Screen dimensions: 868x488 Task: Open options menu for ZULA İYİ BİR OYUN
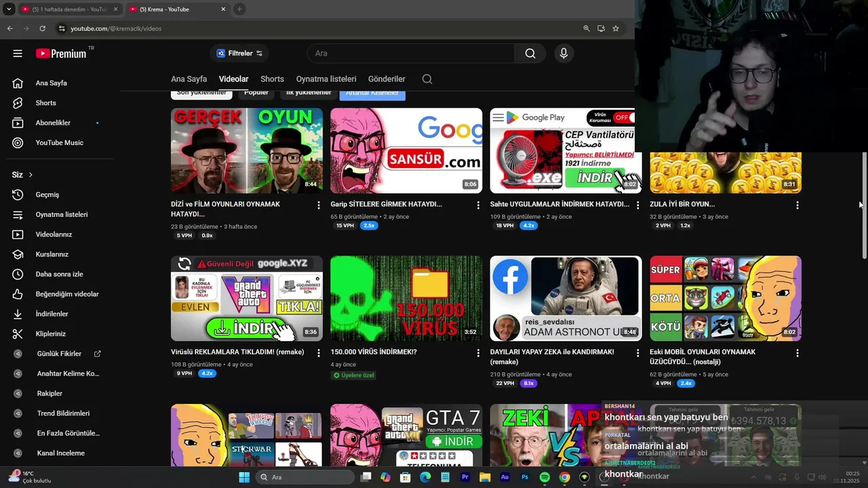point(797,205)
